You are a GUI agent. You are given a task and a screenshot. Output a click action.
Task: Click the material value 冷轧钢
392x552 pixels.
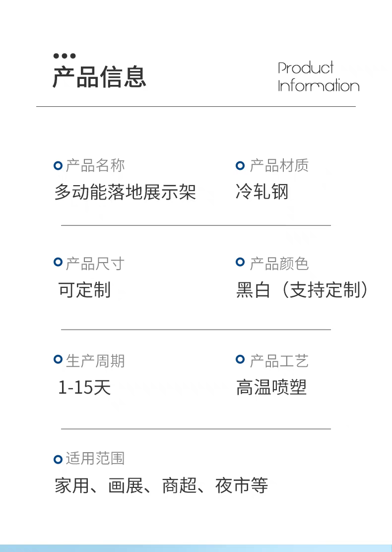(x=261, y=192)
